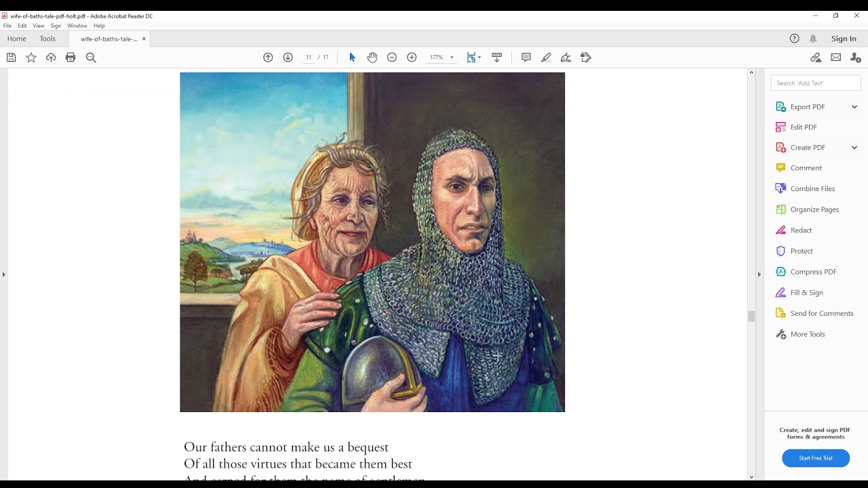Click the scrollbar's scroll-down arrow

point(751,477)
